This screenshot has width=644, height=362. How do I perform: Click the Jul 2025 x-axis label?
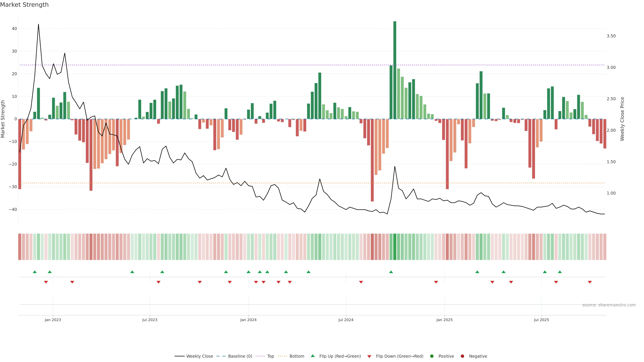541,320
